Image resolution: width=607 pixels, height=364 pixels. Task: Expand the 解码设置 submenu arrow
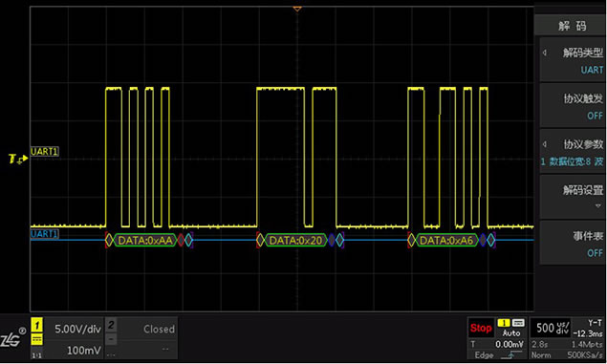[x=598, y=205]
